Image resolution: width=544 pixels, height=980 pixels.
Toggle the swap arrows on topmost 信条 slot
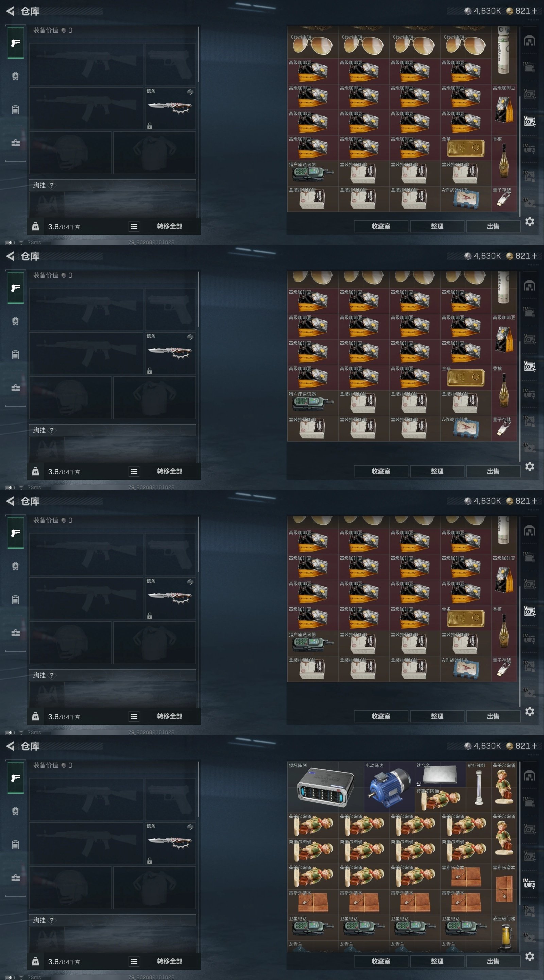[x=190, y=92]
